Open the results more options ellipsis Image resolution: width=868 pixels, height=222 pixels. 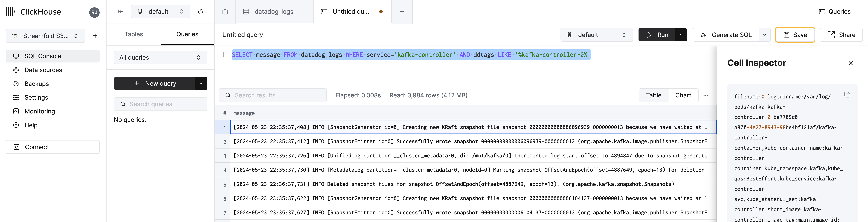[x=706, y=95]
